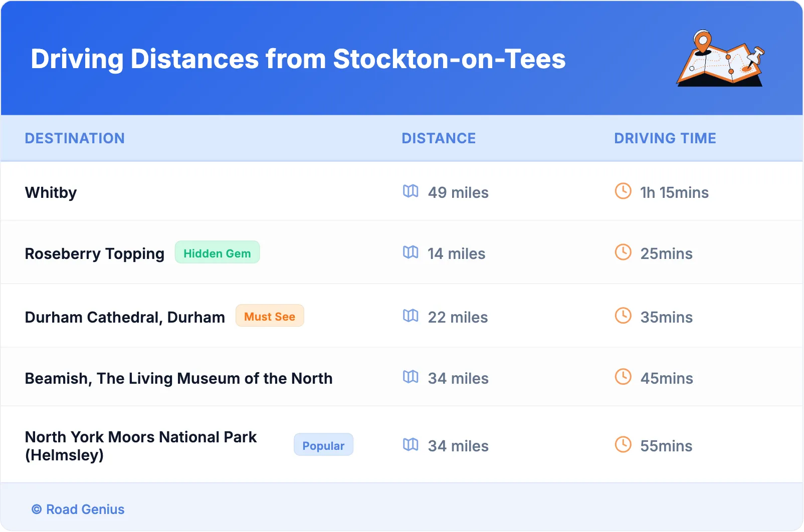Select the DISTANCE column header
This screenshot has height=532, width=804.
439,138
